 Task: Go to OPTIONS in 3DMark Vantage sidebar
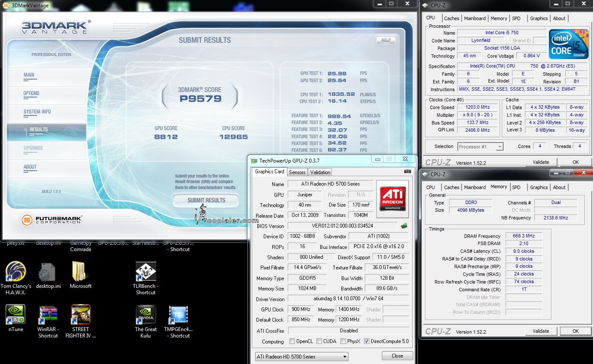click(x=31, y=93)
